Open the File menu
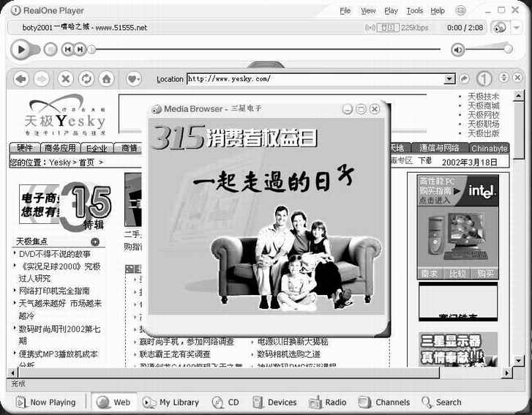The width and height of the screenshot is (532, 415). [x=345, y=11]
